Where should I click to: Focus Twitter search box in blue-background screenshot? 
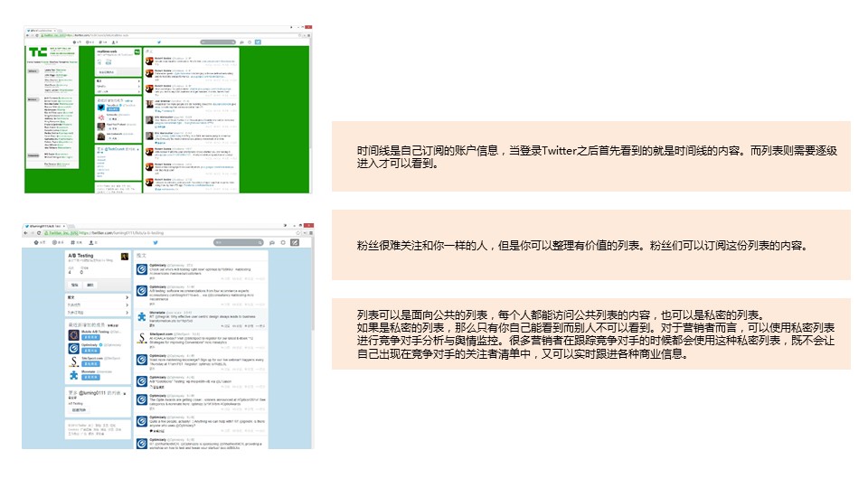tap(238, 243)
